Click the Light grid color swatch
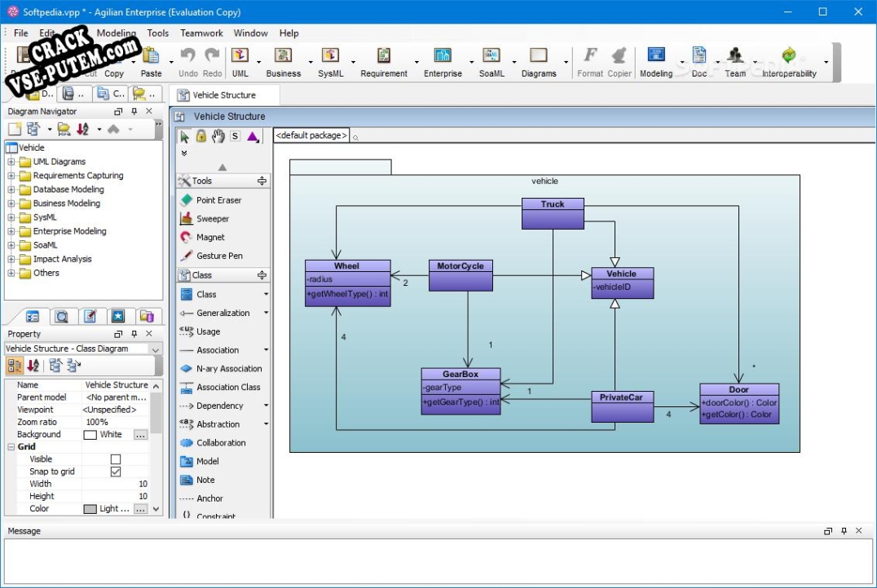 coord(90,509)
